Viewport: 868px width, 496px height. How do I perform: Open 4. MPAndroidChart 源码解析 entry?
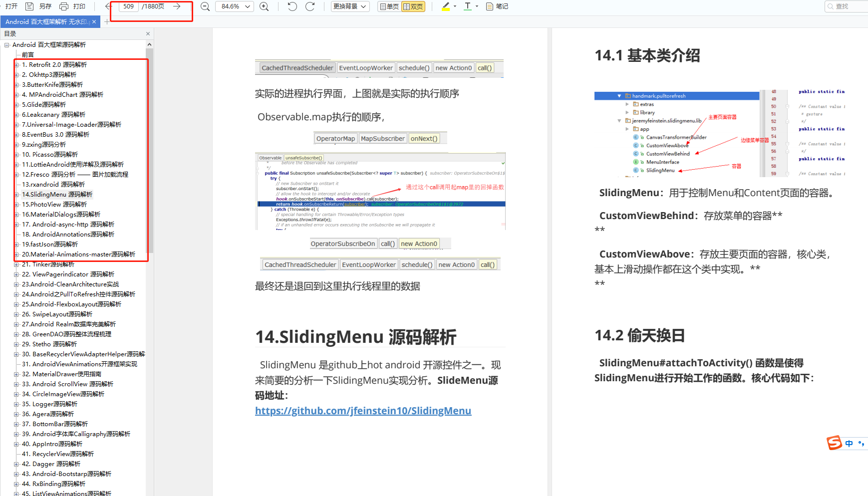[62, 95]
